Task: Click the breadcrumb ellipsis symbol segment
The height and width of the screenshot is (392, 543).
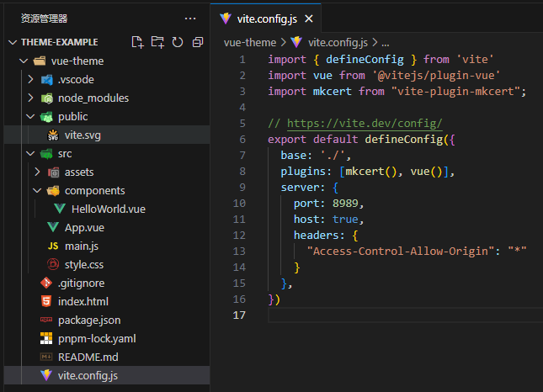Action: pyautogui.click(x=385, y=44)
